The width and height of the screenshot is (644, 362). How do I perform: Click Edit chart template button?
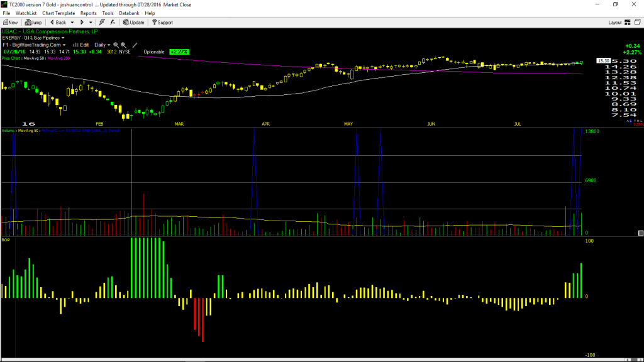tap(81, 45)
